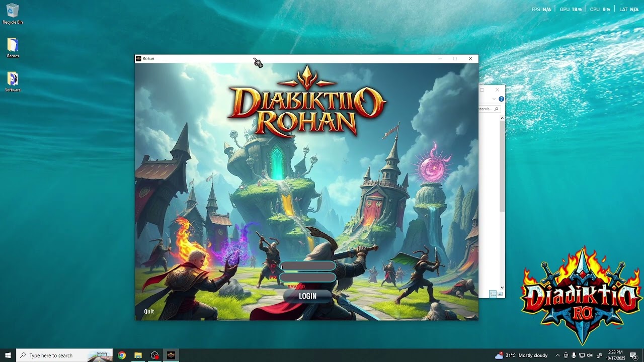
Task: Toggle the Save ID checkbox
Action: point(282,285)
